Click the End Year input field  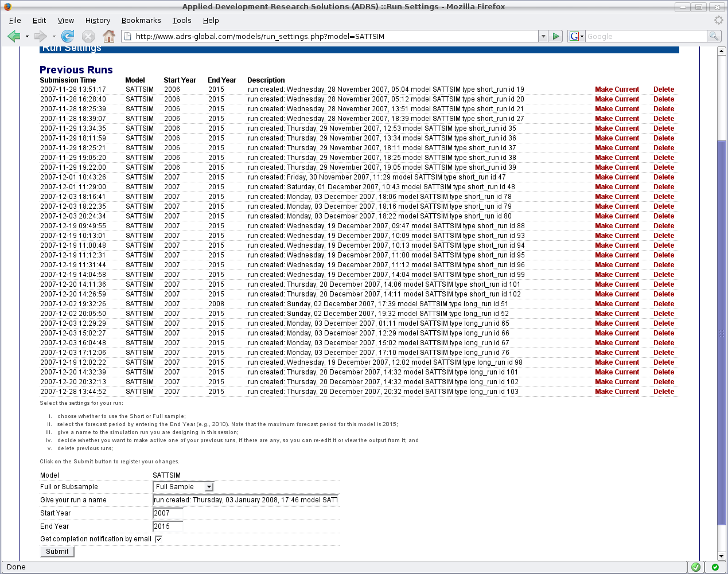168,526
